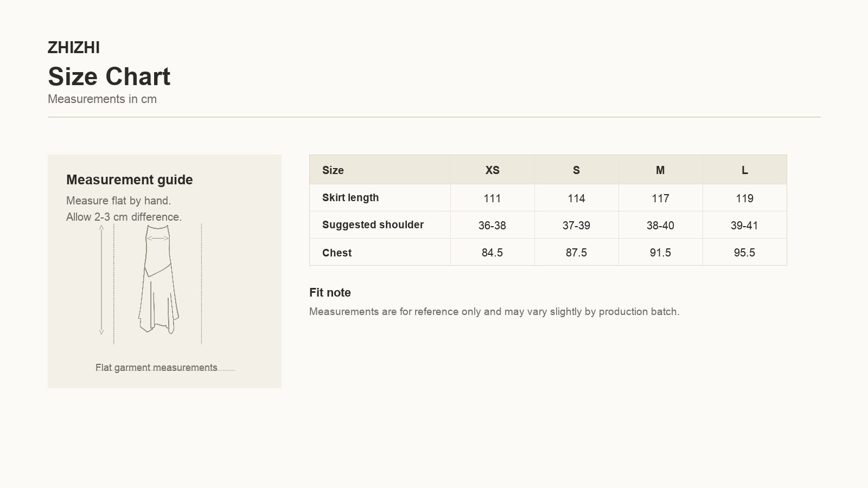The width and height of the screenshot is (868, 488).
Task: Click skirt length value 111
Action: 492,198
